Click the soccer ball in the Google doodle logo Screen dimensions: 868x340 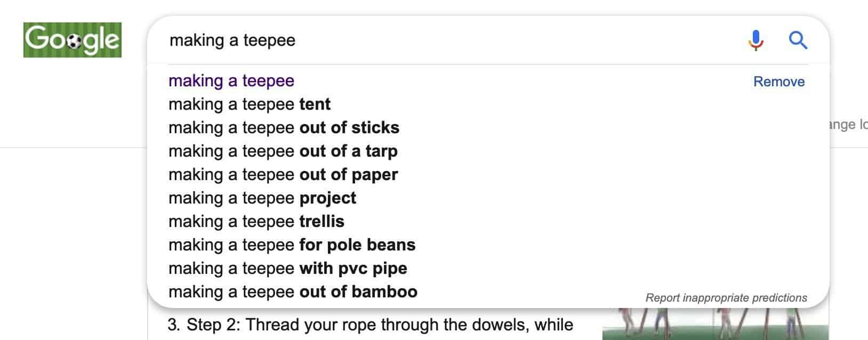coord(74,40)
